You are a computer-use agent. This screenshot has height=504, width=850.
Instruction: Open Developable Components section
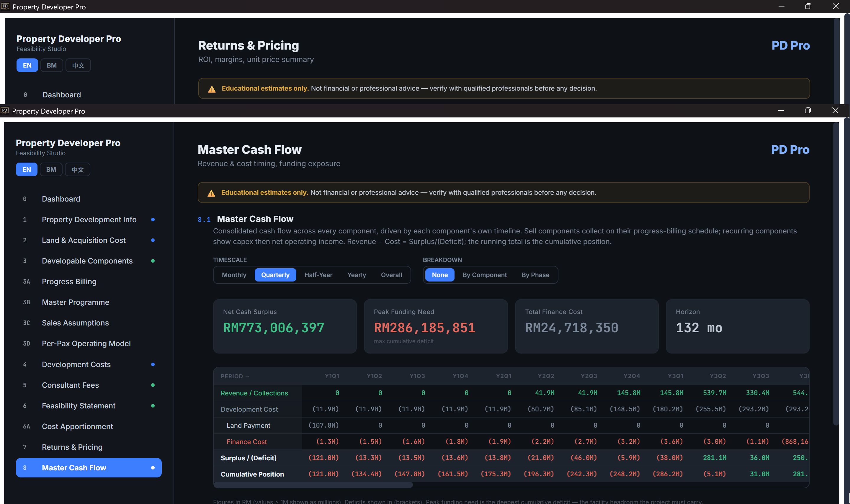89,261
